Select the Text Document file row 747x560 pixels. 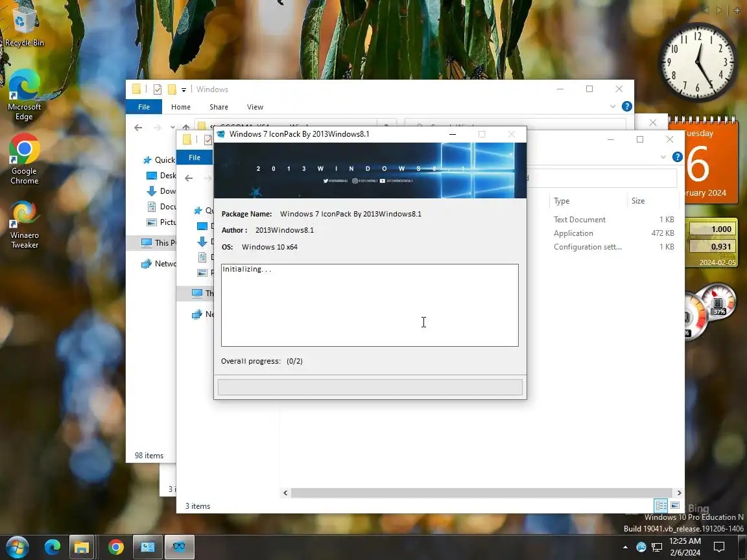coord(613,220)
